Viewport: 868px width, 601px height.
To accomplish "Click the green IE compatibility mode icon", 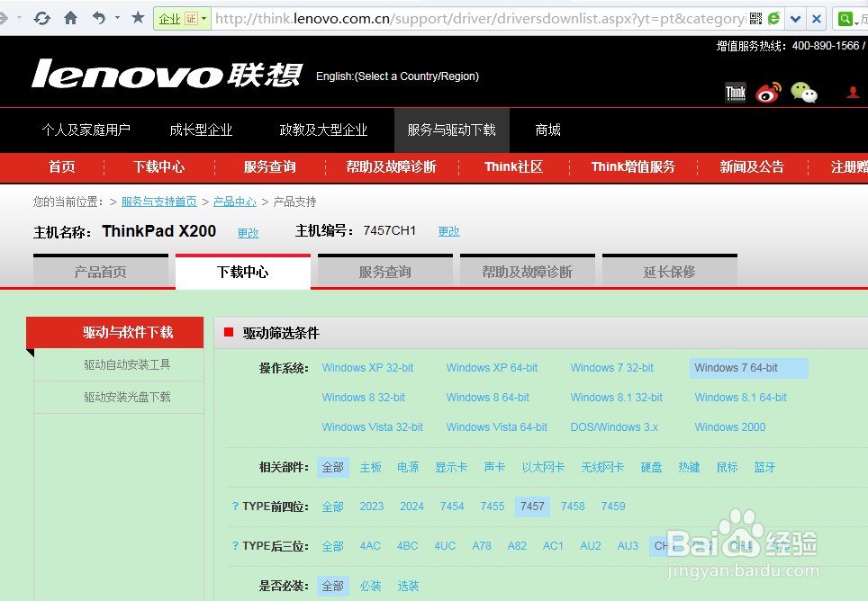I will 773,19.
